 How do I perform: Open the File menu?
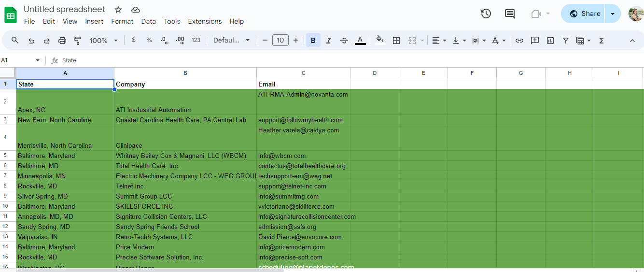[29, 21]
